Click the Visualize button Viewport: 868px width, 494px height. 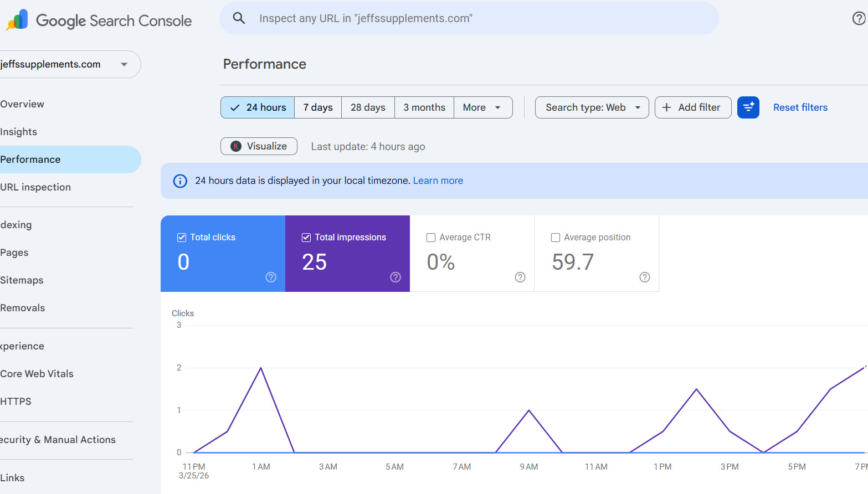(259, 146)
